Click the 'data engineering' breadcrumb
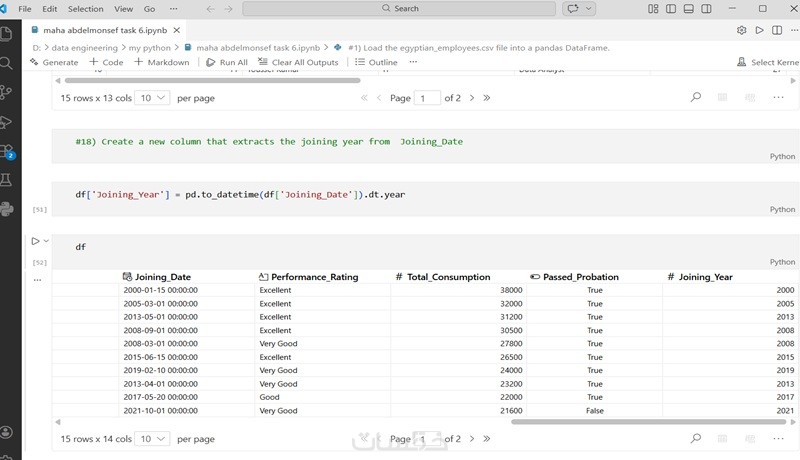Screen dimensions: 800x460 click(85, 47)
